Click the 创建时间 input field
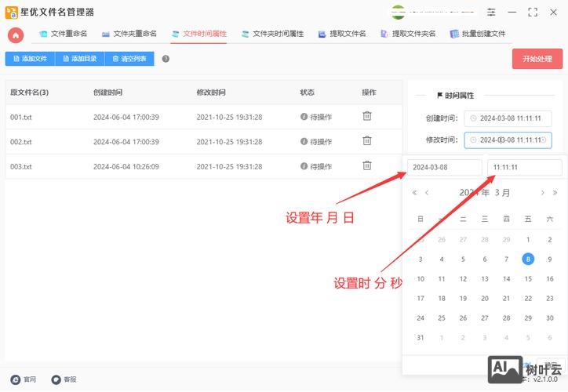This screenshot has height=392, width=568. click(508, 118)
